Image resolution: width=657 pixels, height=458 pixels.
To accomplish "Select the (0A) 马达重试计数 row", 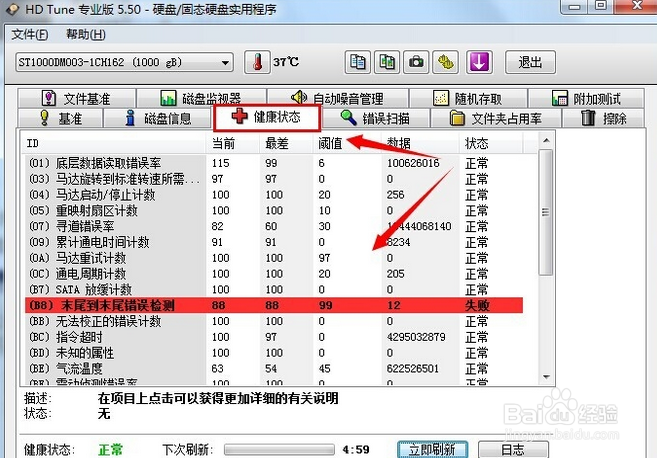I will [x=274, y=258].
